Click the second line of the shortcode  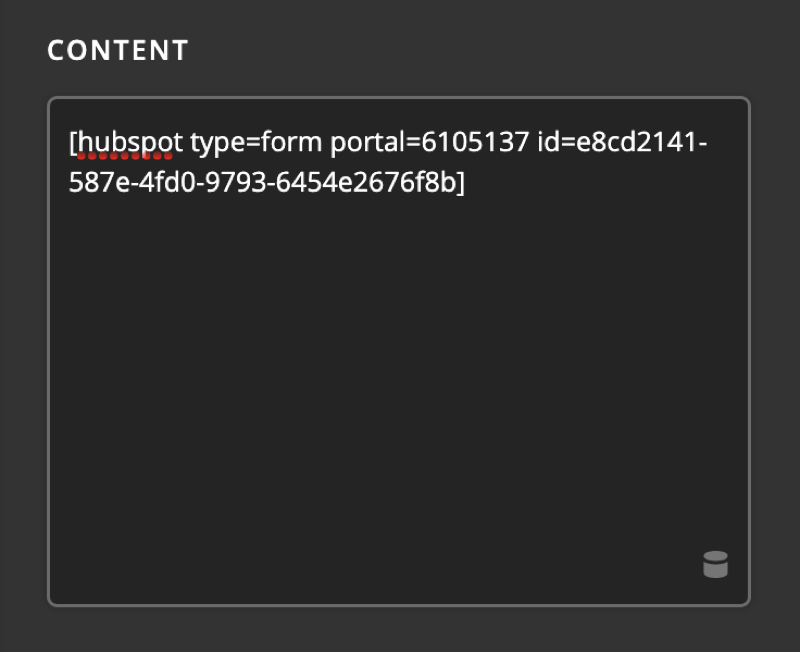pyautogui.click(x=265, y=183)
